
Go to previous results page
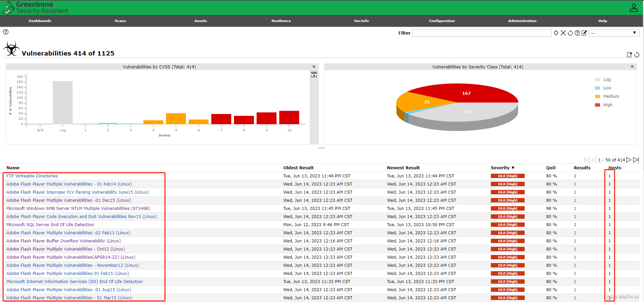(x=594, y=160)
